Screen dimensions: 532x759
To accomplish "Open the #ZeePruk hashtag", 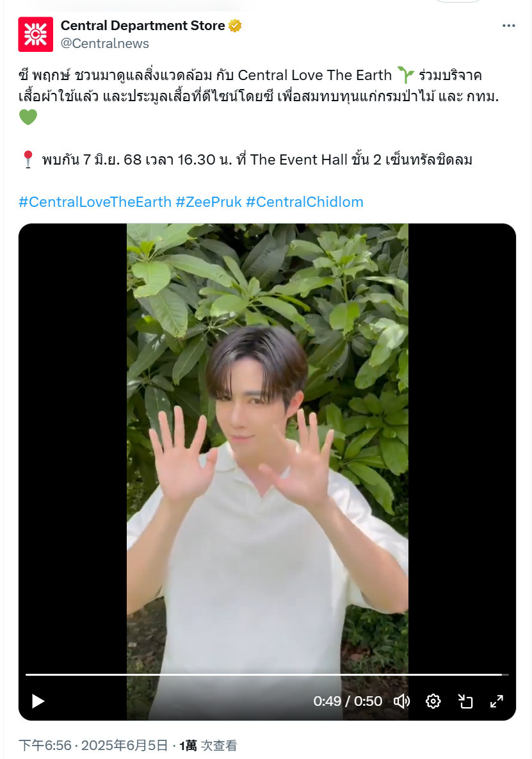I will [x=209, y=202].
